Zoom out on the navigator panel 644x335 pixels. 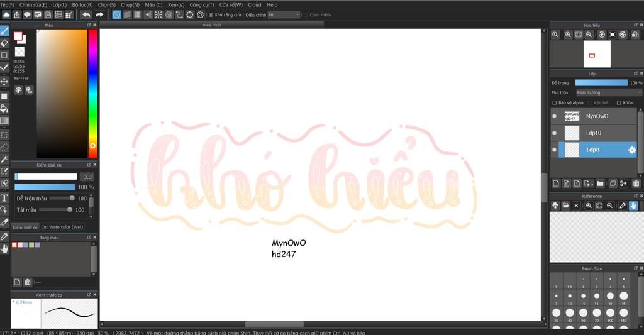(589, 35)
